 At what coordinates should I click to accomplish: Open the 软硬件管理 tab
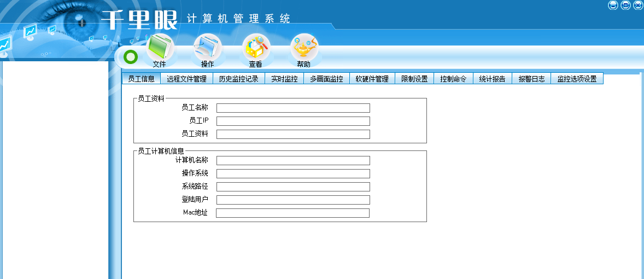(372, 78)
